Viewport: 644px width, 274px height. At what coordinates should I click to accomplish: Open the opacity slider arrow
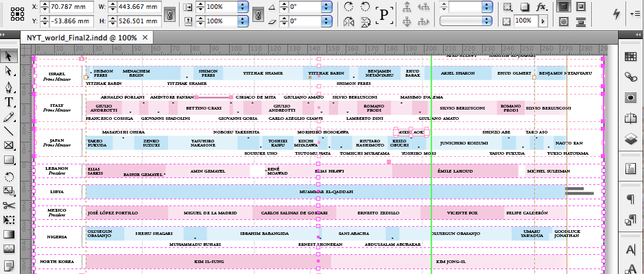pyautogui.click(x=541, y=21)
